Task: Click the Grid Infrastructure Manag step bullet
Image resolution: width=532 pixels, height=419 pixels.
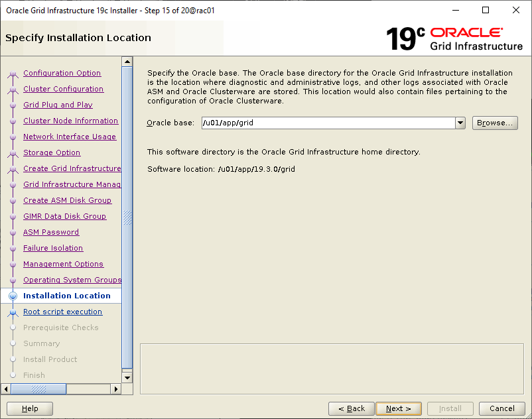Action: click(13, 185)
